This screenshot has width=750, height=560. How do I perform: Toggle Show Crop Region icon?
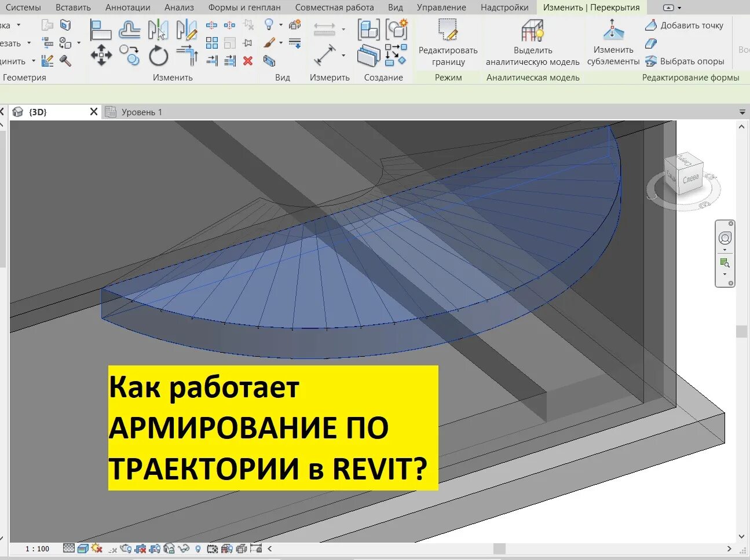pos(155,548)
